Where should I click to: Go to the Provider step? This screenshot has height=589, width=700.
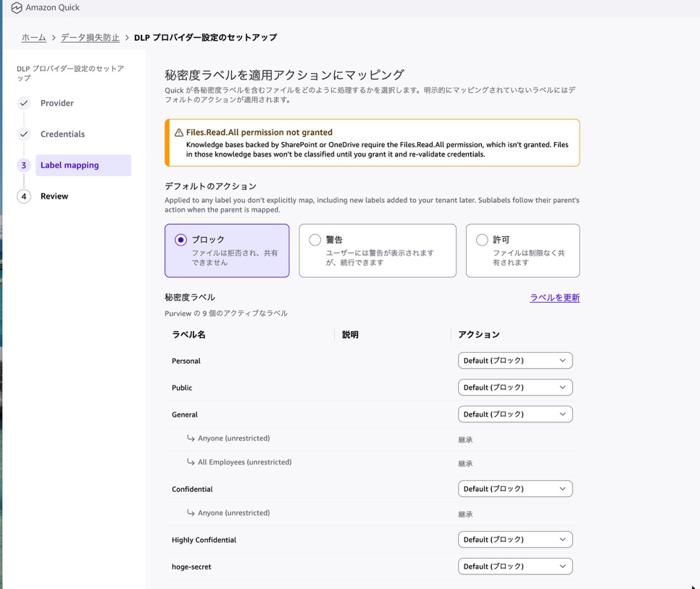[x=57, y=103]
